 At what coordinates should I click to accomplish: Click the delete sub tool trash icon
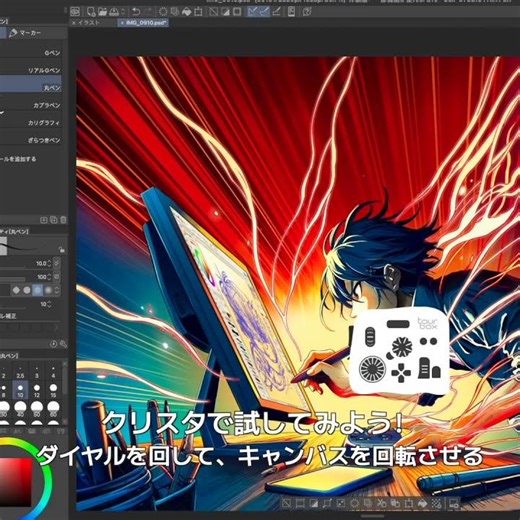click(x=63, y=220)
